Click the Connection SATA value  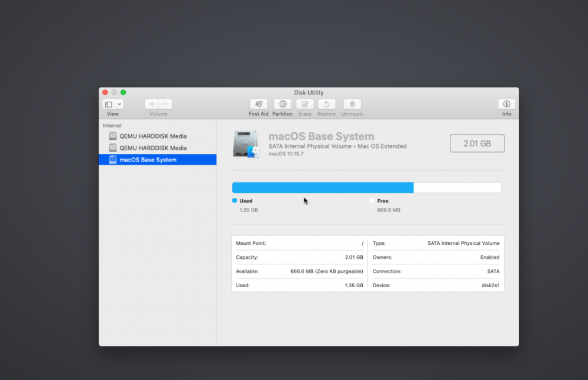[x=493, y=271]
